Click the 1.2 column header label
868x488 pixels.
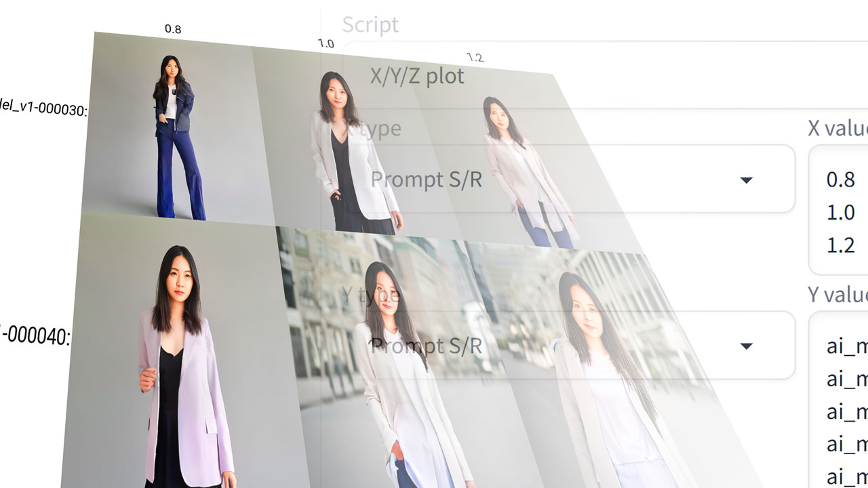[475, 57]
